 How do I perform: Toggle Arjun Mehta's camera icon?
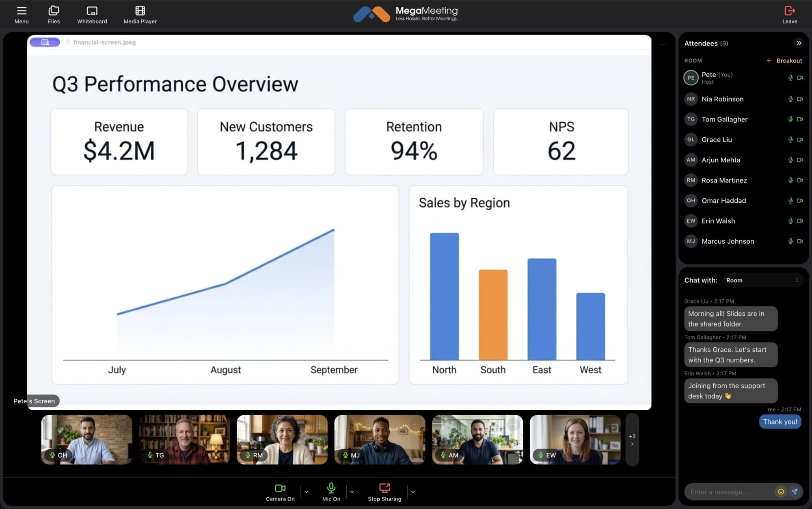[800, 160]
